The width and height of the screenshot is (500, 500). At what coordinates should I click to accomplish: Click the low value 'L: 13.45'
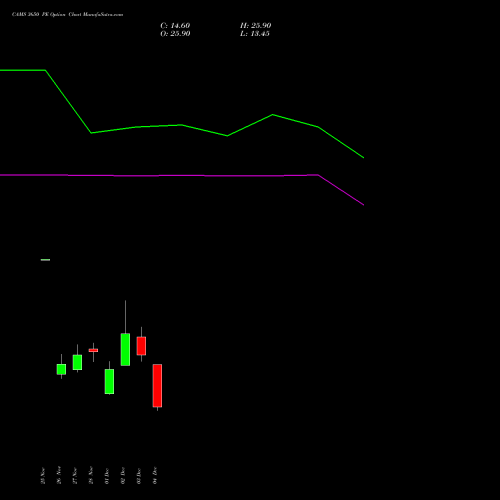click(255, 34)
